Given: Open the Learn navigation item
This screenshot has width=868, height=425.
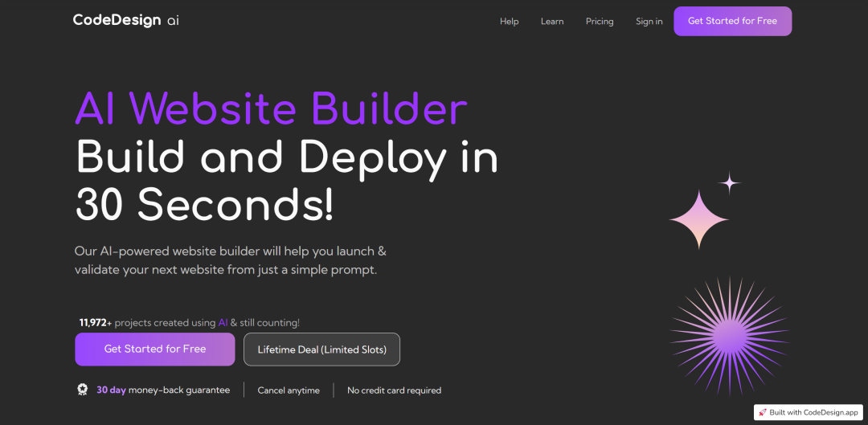Looking at the screenshot, I should coord(552,22).
